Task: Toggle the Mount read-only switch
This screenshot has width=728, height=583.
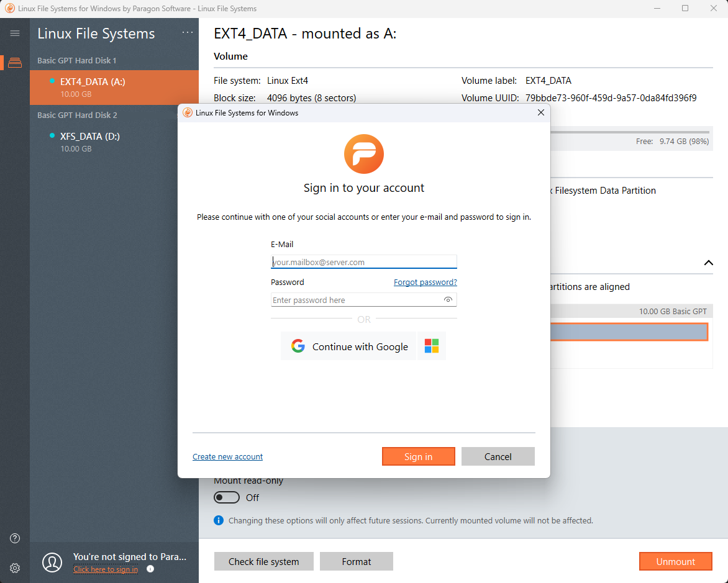Action: tap(227, 497)
